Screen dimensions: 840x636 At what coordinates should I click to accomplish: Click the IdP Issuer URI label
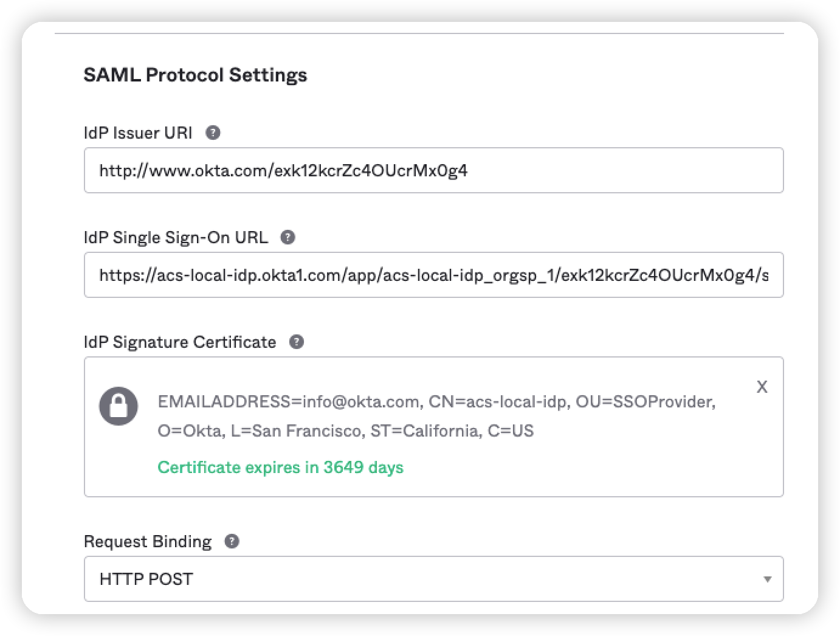pyautogui.click(x=138, y=133)
